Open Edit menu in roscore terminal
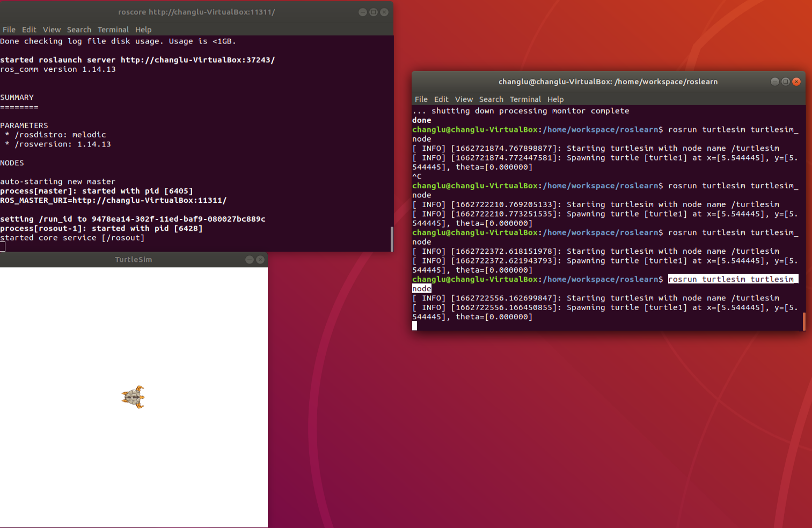 click(29, 30)
